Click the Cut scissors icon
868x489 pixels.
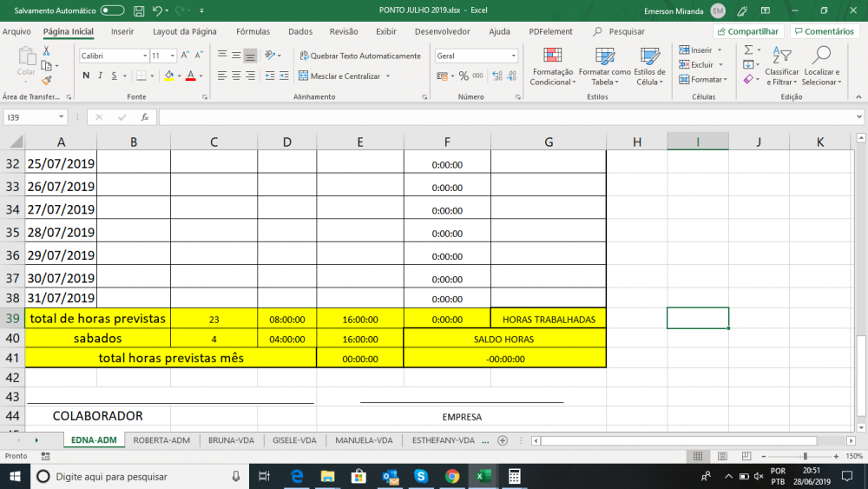[x=46, y=51]
